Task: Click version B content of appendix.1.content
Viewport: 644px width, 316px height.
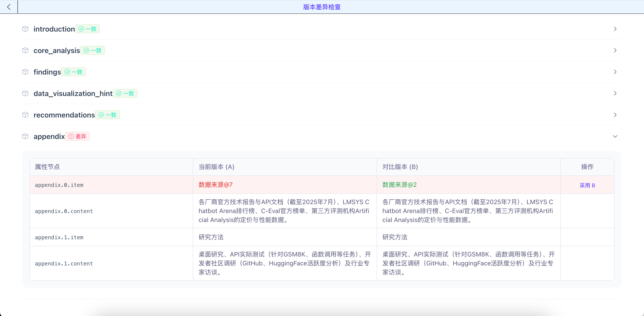Action: [x=468, y=263]
